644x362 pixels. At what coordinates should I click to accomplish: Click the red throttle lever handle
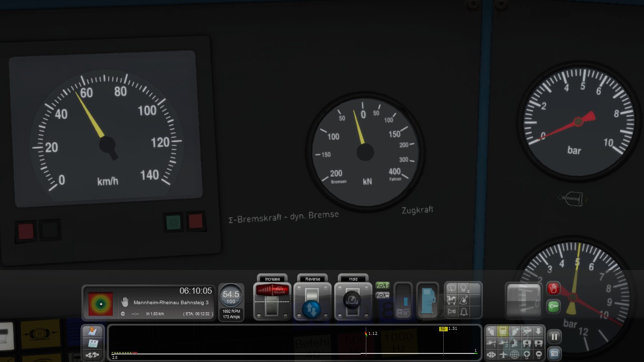tap(272, 290)
